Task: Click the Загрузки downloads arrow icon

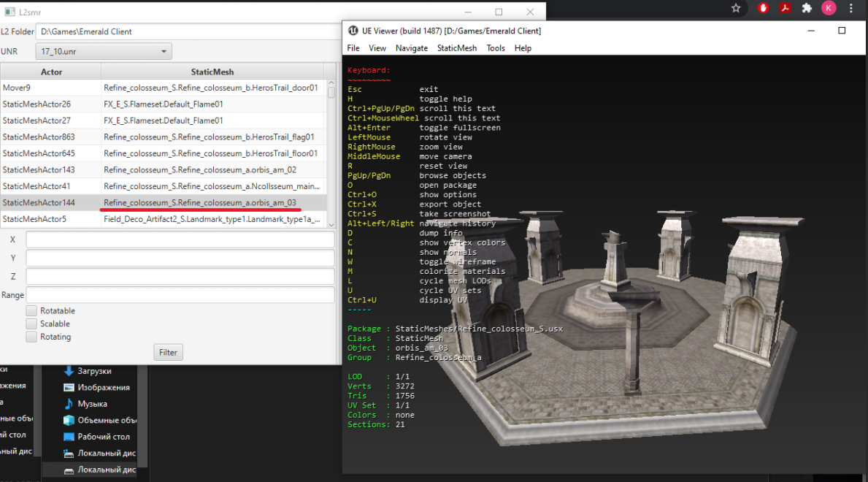Action: [69, 371]
